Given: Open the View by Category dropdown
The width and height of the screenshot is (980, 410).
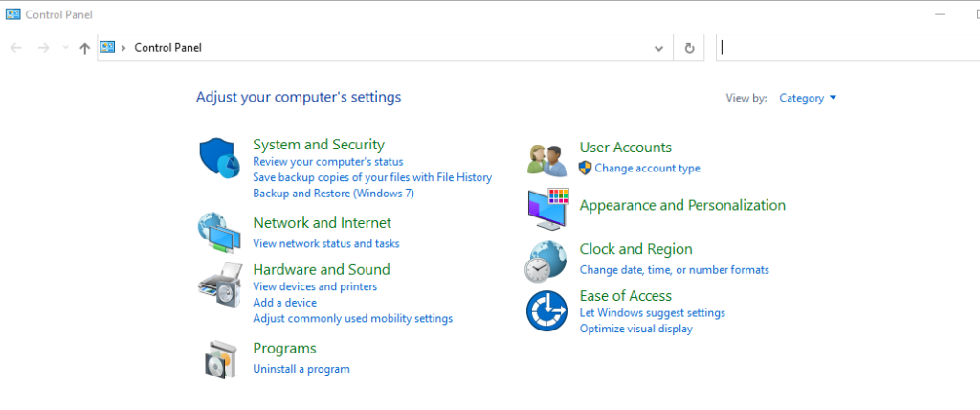Looking at the screenshot, I should [x=808, y=98].
